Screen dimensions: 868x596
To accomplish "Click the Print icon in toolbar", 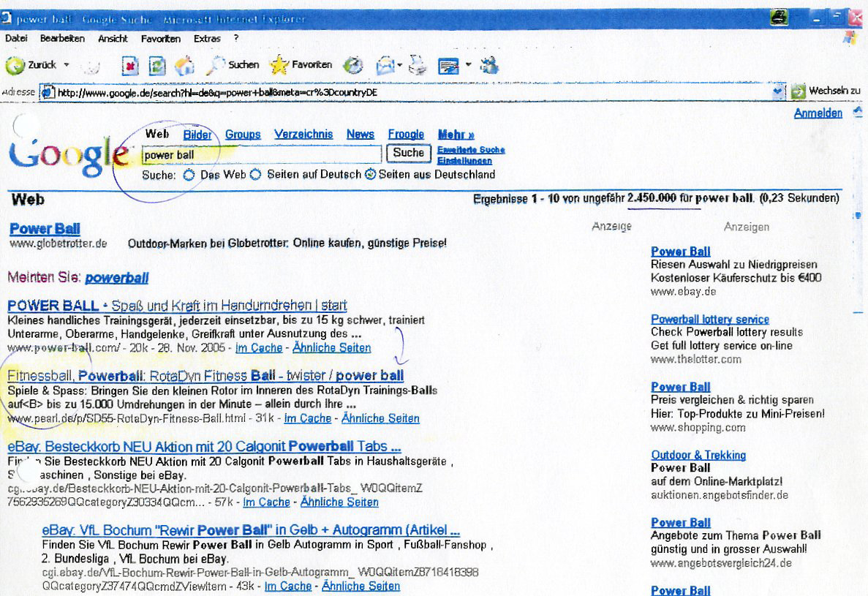I will coord(418,66).
